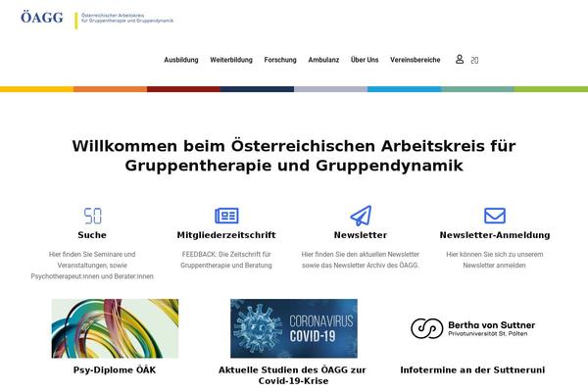Click the Mitgliederzeitschrift newspaper icon
Screen dimensions: 588x392
pos(226,216)
